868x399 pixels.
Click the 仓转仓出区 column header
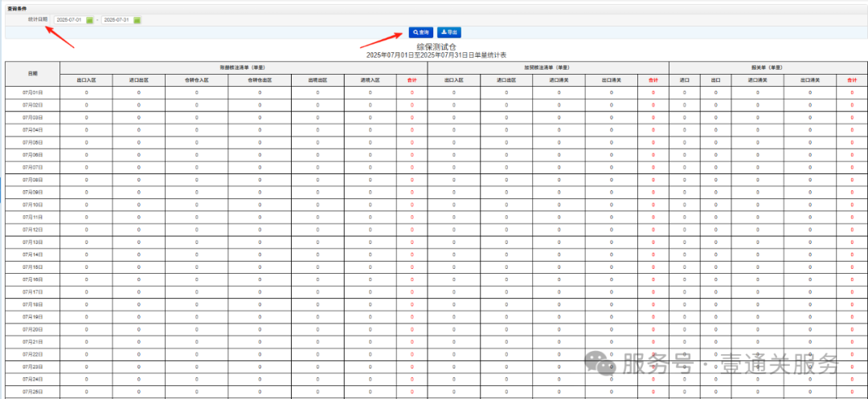pyautogui.click(x=260, y=80)
